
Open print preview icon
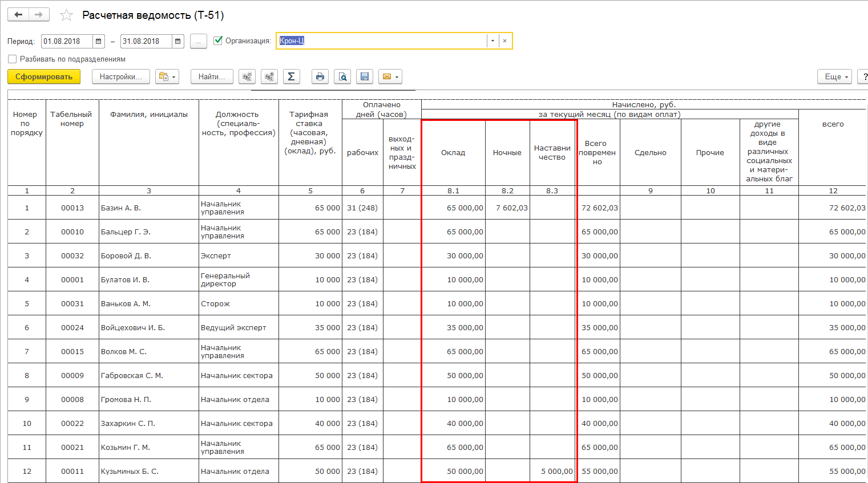coord(342,77)
